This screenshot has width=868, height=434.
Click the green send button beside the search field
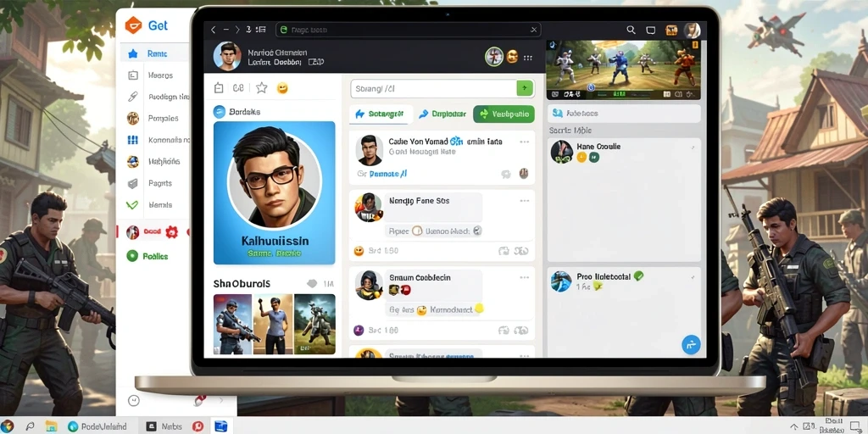[524, 88]
